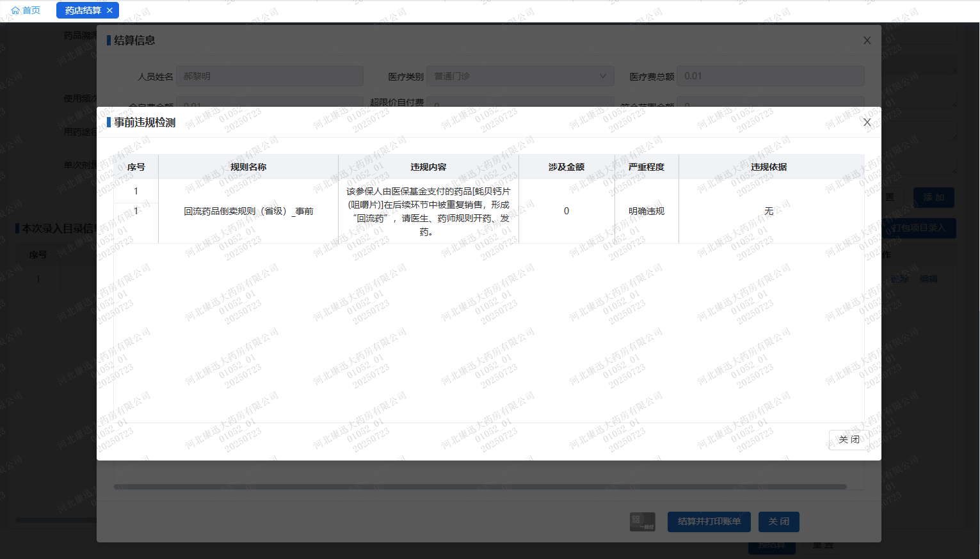Select the 回流药品倒卖规则 table row
This screenshot has height=559, width=980.
248,211
